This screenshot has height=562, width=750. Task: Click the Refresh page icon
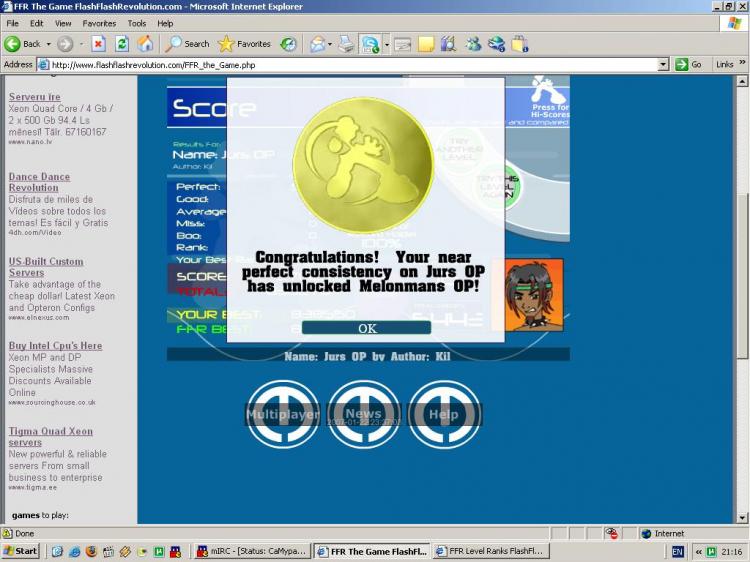[x=122, y=44]
